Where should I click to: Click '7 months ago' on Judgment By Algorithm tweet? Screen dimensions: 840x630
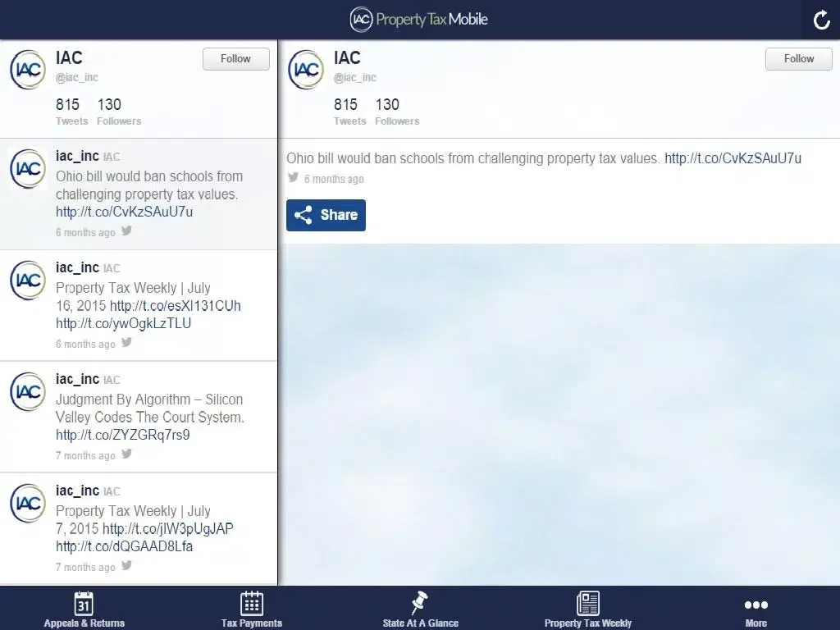click(85, 455)
